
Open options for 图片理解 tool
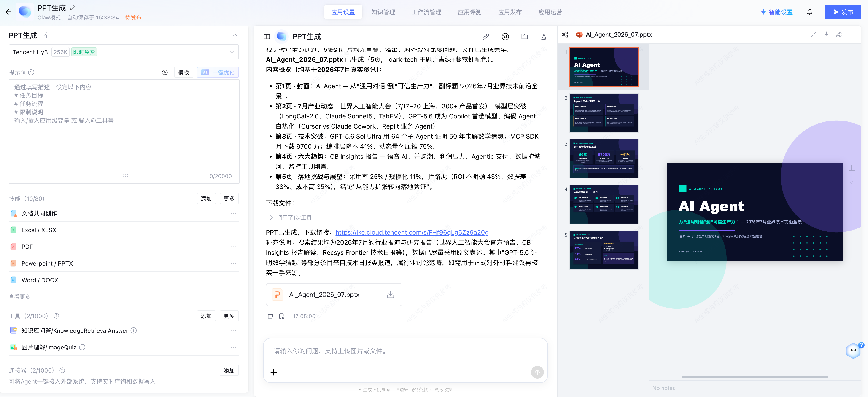(234, 347)
